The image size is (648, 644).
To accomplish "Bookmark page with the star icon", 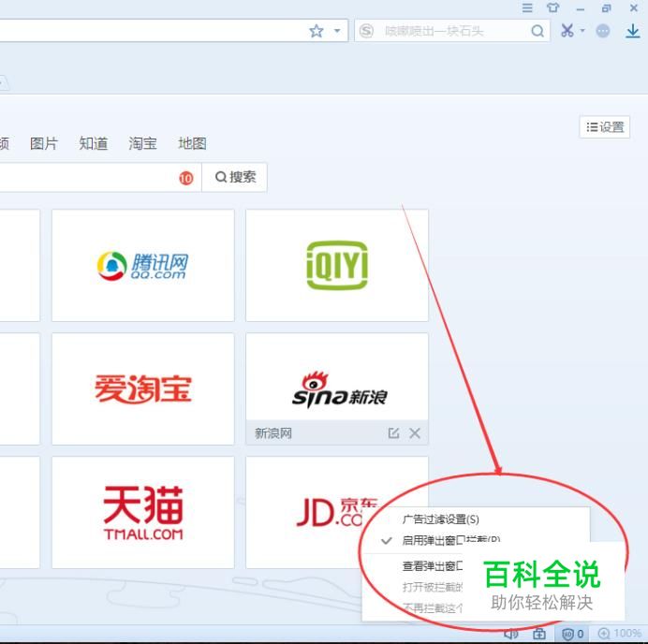I will [317, 31].
